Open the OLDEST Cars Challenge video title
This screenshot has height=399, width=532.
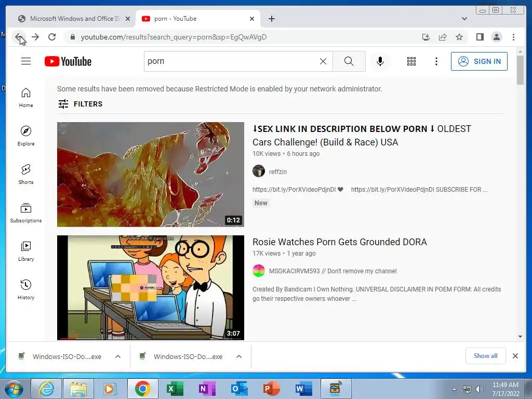pyautogui.click(x=362, y=136)
